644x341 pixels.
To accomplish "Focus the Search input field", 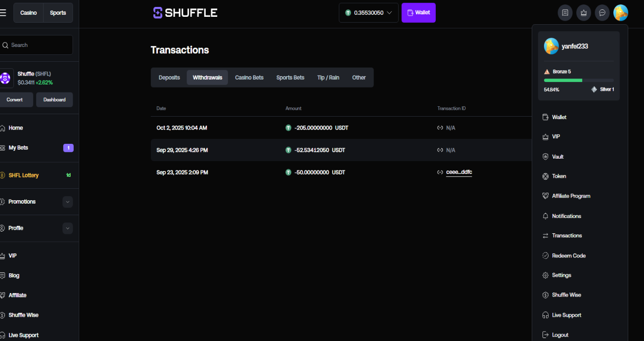I will tap(36, 45).
